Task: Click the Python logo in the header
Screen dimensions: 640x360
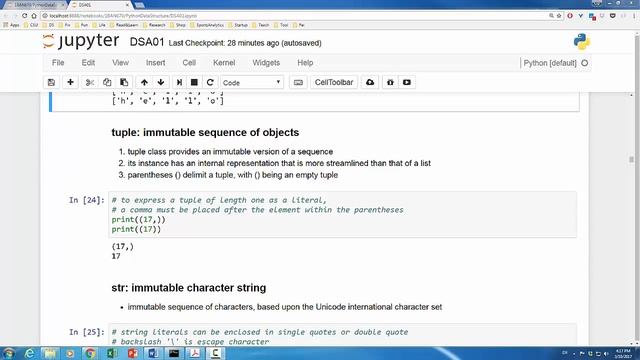Action: coord(581,42)
